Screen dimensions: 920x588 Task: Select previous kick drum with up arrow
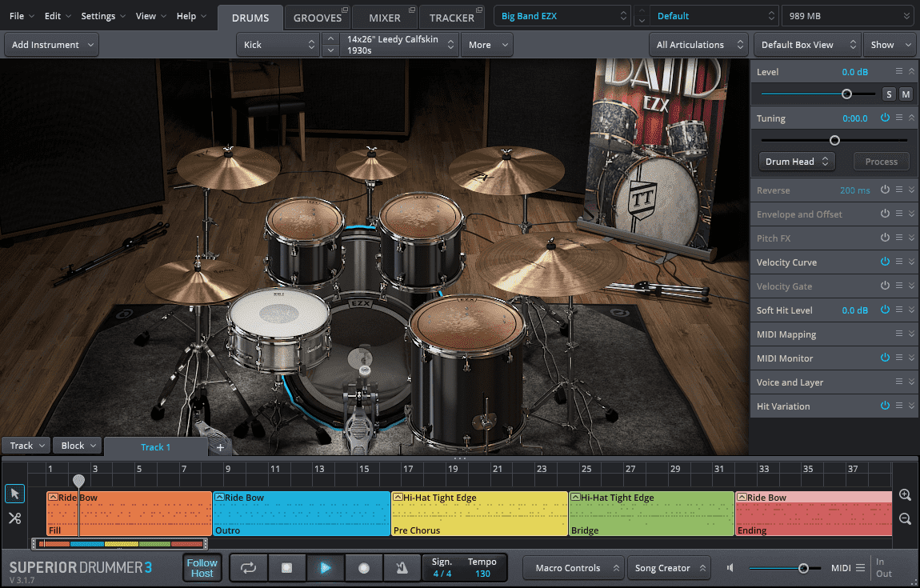[330, 38]
